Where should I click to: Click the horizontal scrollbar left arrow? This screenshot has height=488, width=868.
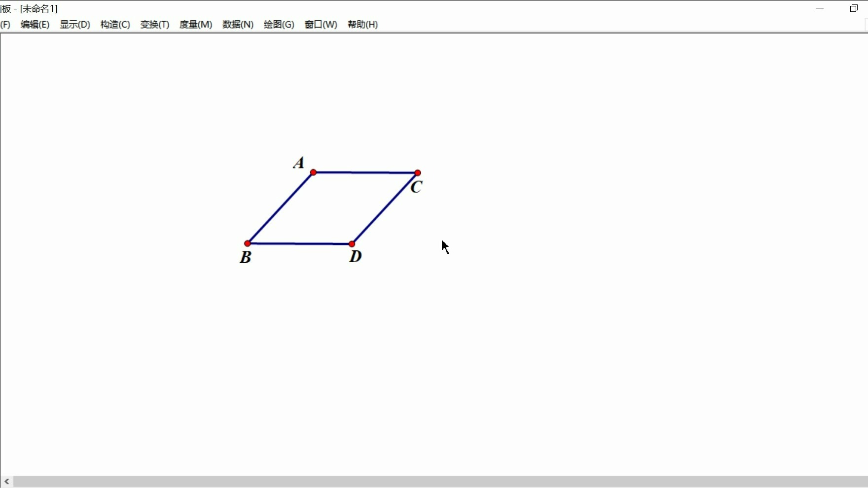(6, 482)
